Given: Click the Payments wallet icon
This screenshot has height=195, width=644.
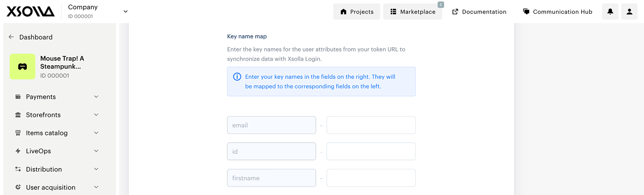Looking at the screenshot, I should [18, 97].
